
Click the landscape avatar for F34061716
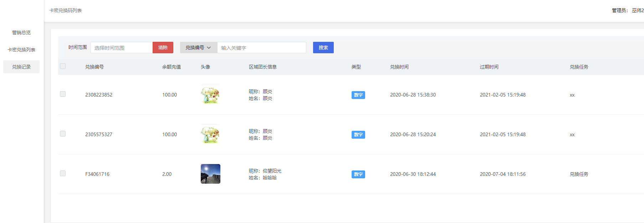(210, 174)
